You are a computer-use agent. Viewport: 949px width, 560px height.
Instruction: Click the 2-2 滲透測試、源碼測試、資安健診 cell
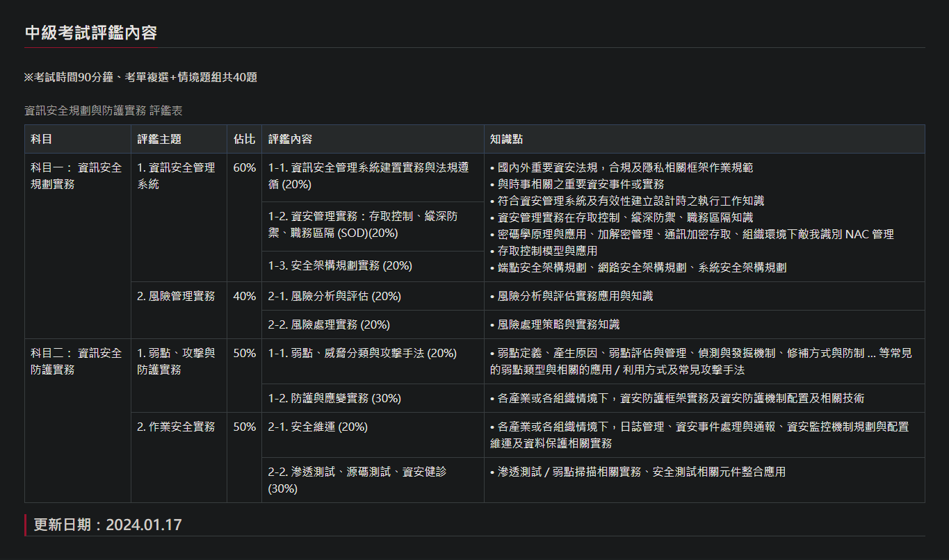357,479
